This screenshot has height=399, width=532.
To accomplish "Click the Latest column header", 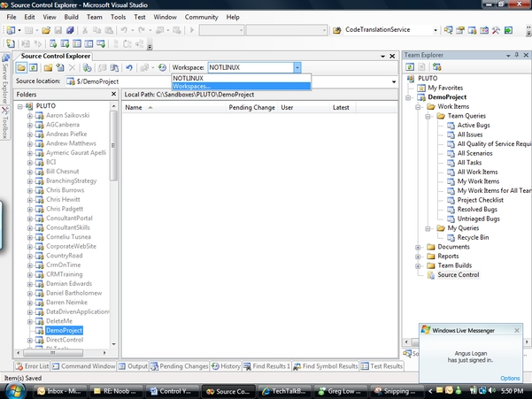I will 341,107.
